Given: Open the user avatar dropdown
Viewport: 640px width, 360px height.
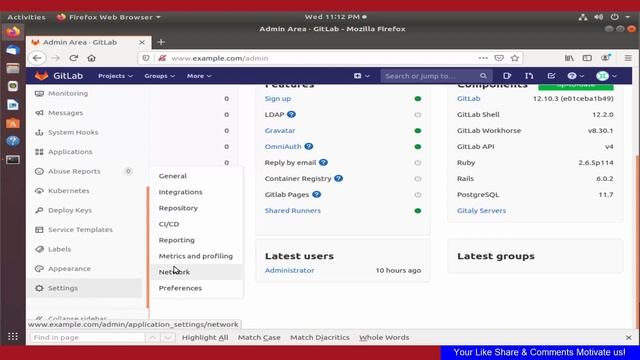Looking at the screenshot, I should (x=606, y=76).
